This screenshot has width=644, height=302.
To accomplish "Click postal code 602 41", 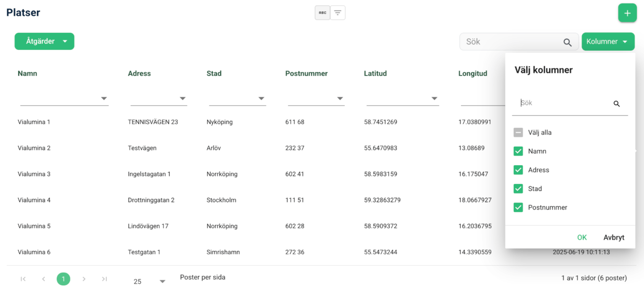I will (295, 174).
